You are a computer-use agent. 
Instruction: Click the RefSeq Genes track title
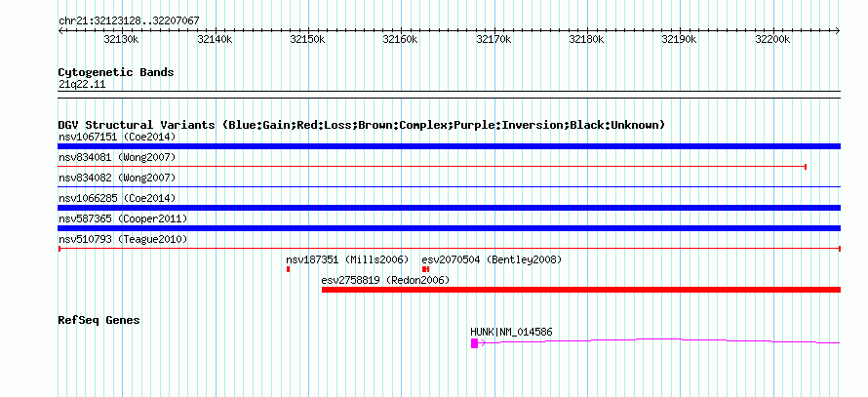[x=99, y=320]
